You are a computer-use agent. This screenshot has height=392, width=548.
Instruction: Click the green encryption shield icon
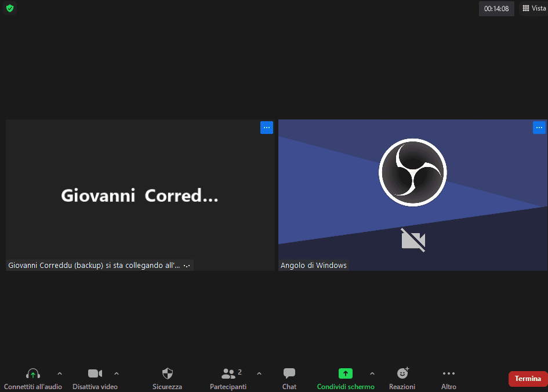coord(10,8)
